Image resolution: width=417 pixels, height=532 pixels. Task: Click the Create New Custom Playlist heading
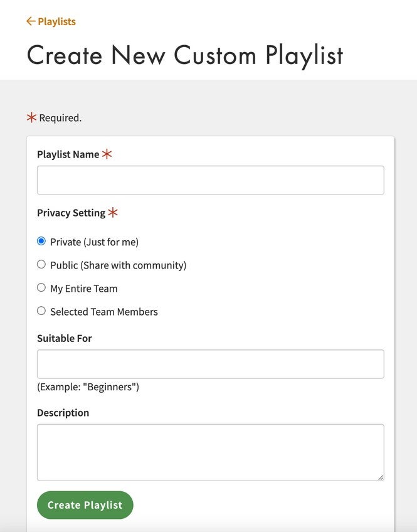tap(185, 55)
